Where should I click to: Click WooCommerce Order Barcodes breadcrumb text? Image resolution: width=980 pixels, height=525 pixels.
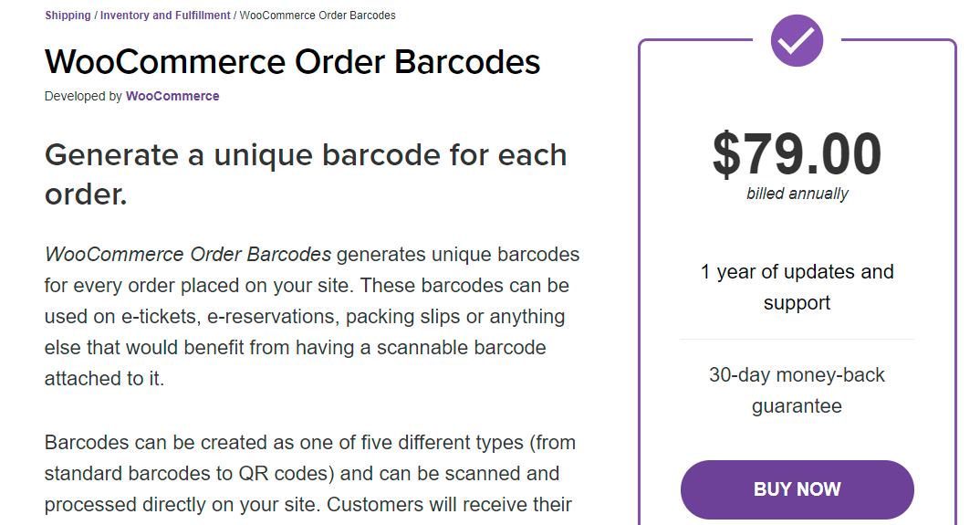pos(318,16)
